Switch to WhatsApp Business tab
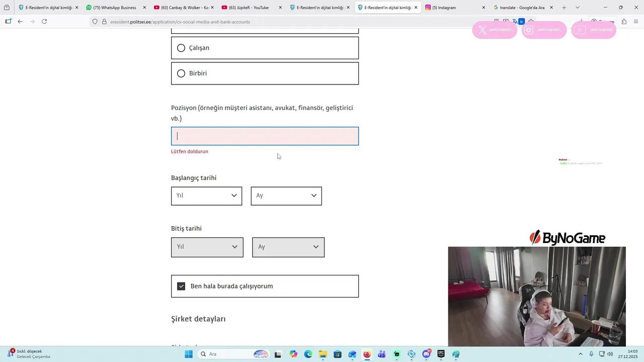Image resolution: width=644 pixels, height=362 pixels. tap(115, 8)
